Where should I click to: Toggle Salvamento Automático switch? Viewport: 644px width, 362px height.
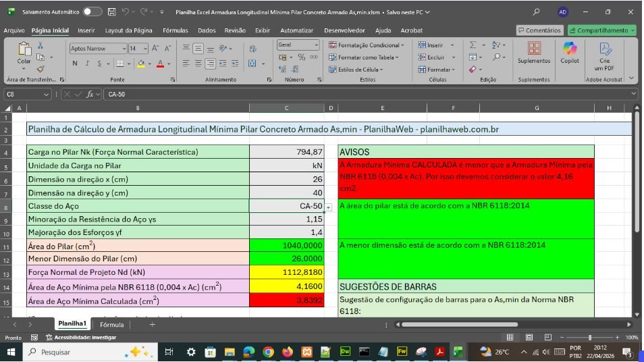pos(92,12)
